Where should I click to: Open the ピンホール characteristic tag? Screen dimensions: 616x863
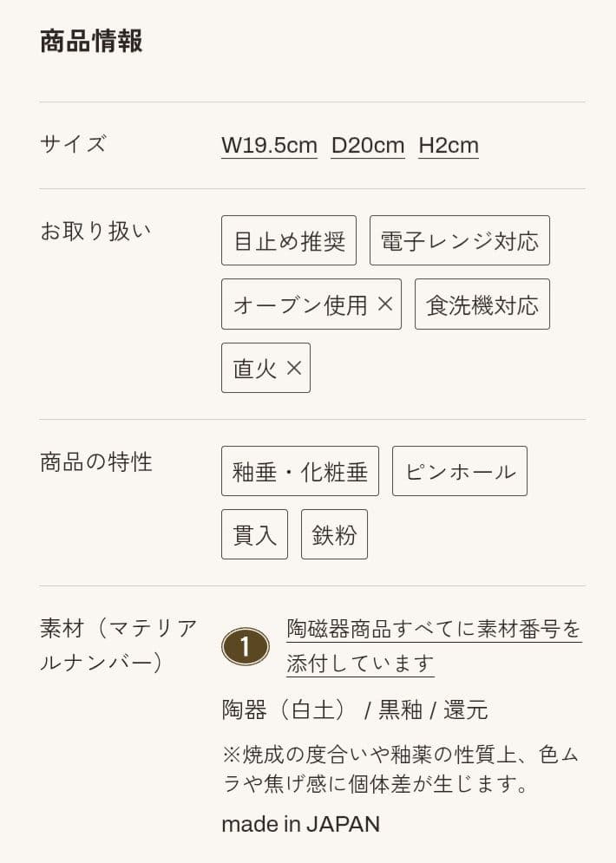tap(459, 471)
